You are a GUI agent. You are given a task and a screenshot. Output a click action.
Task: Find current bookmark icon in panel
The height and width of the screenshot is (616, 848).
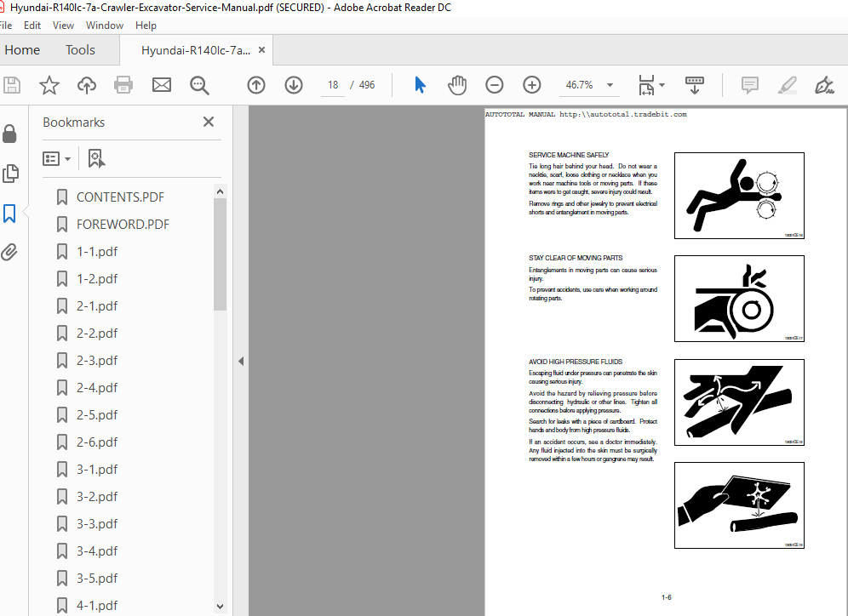[x=96, y=159]
